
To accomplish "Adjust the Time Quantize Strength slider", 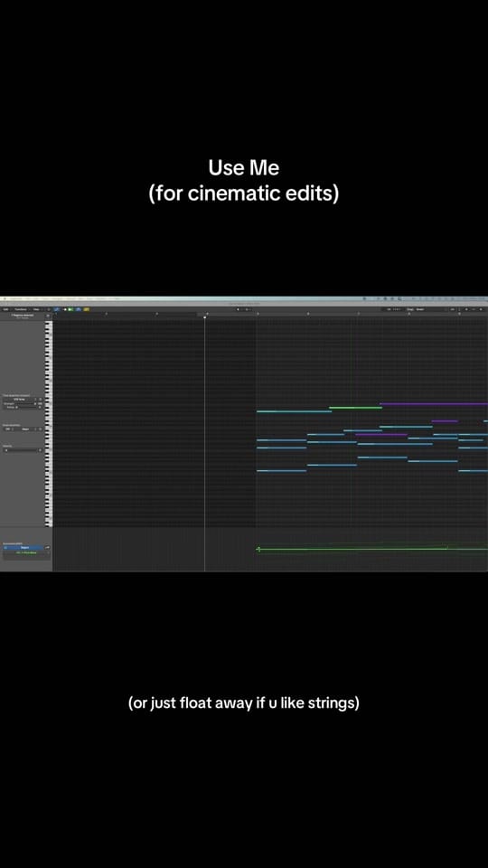I will click(x=25, y=403).
